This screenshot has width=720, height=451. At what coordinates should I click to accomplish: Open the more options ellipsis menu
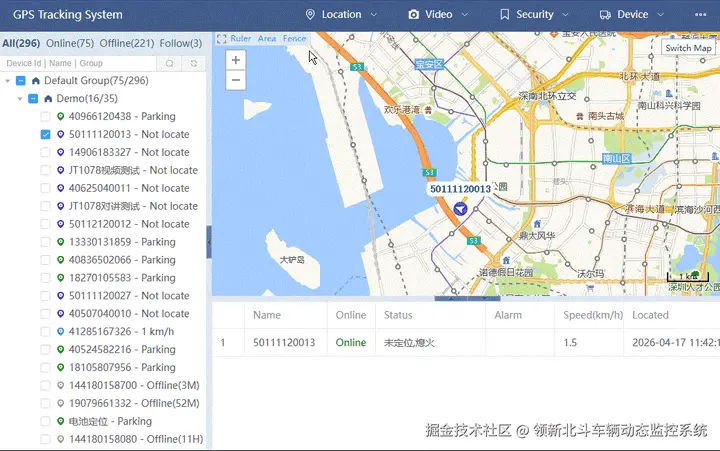(x=700, y=15)
